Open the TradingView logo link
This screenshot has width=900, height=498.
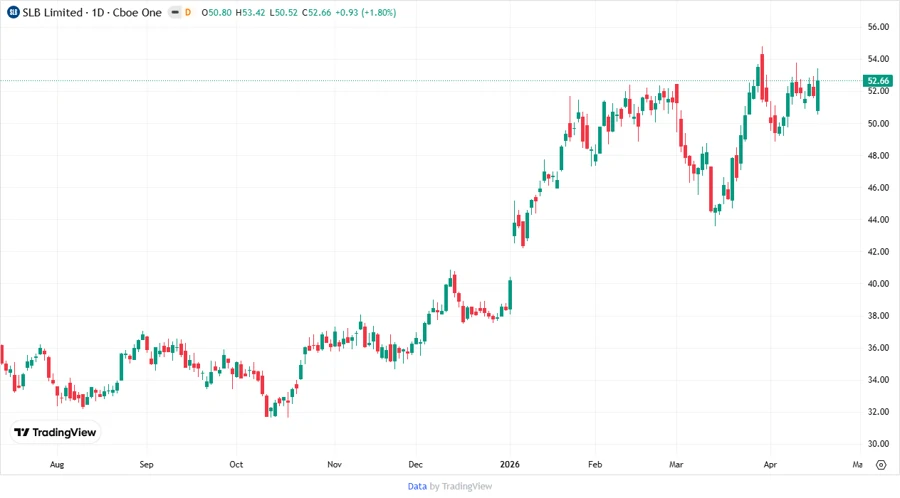pyautogui.click(x=55, y=433)
